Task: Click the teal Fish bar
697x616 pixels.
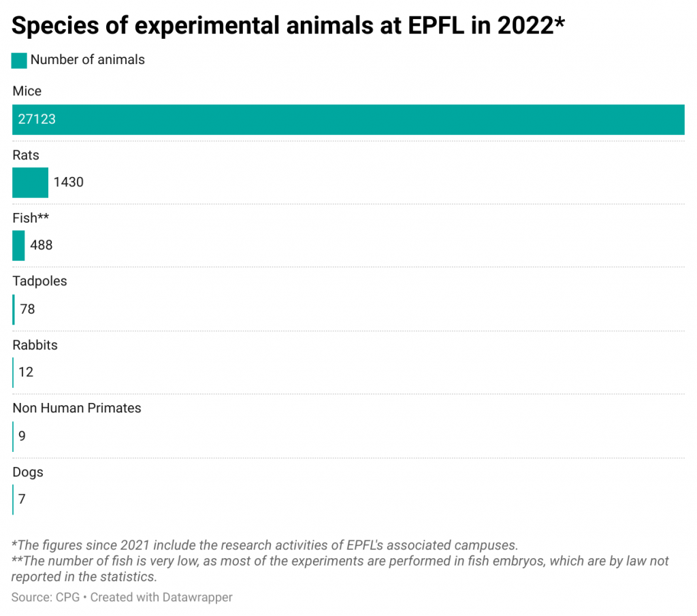Action: point(18,245)
